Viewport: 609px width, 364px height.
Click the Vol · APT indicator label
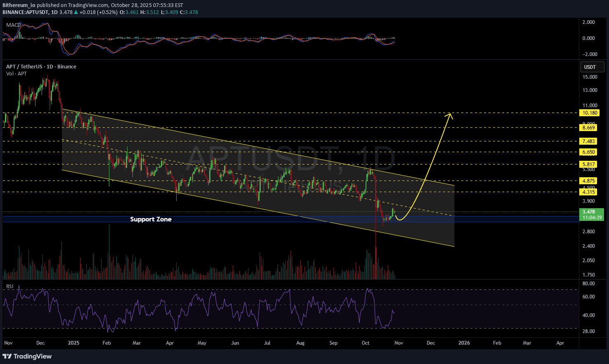click(17, 73)
